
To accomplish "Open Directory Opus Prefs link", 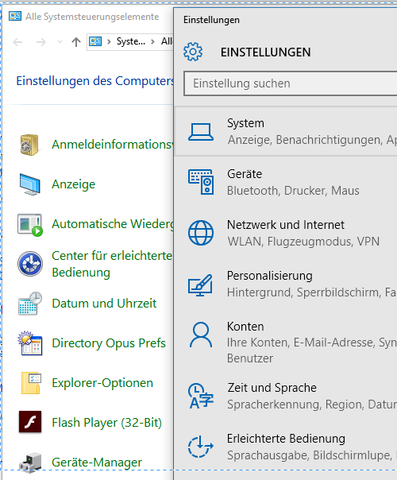I will [109, 343].
